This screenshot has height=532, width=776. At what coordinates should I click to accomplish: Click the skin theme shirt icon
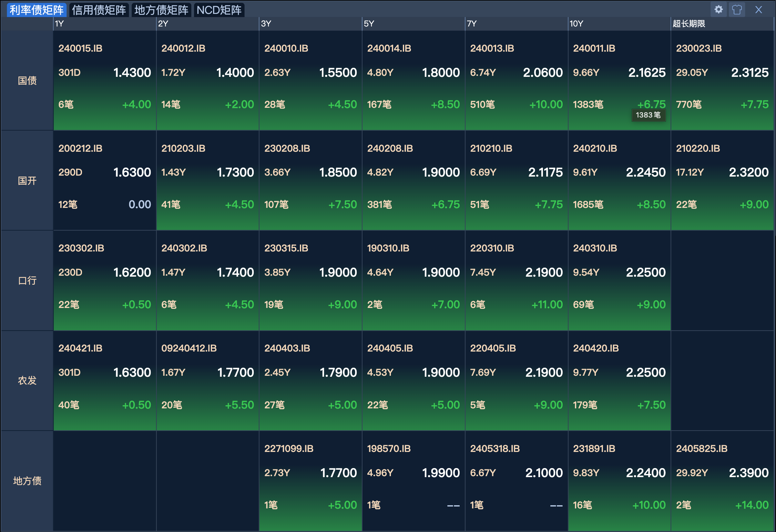(x=737, y=9)
